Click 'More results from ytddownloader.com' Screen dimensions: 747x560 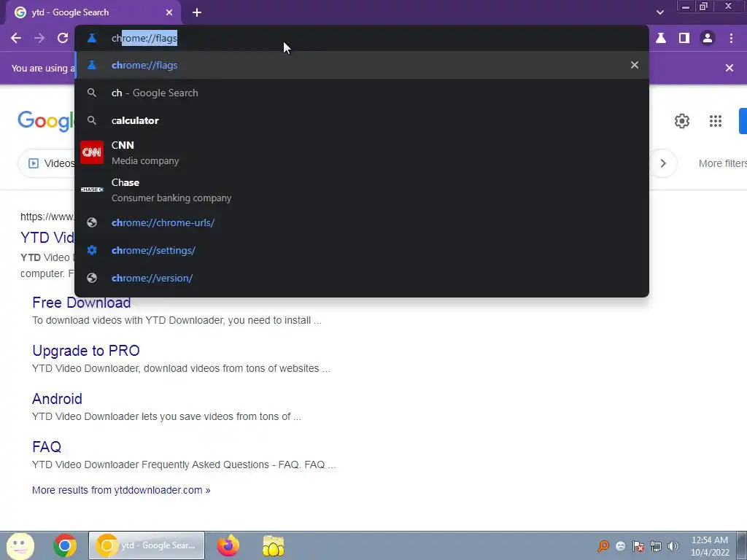pos(121,490)
